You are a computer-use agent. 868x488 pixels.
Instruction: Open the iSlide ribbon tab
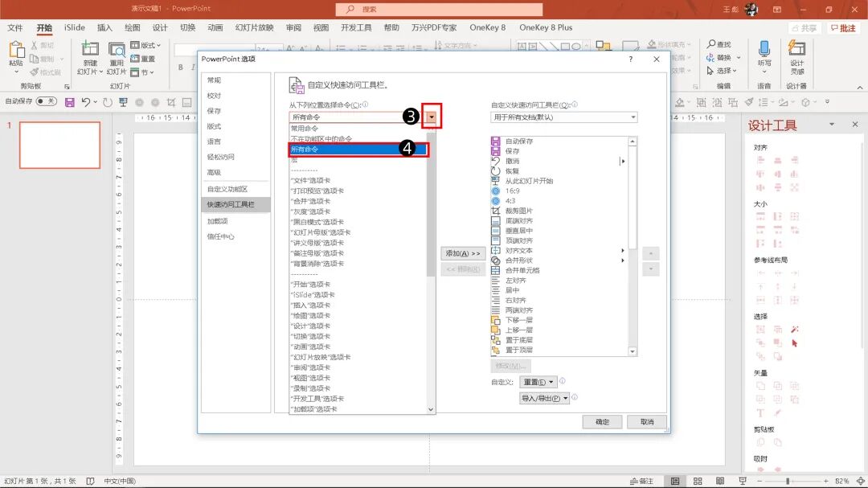74,27
